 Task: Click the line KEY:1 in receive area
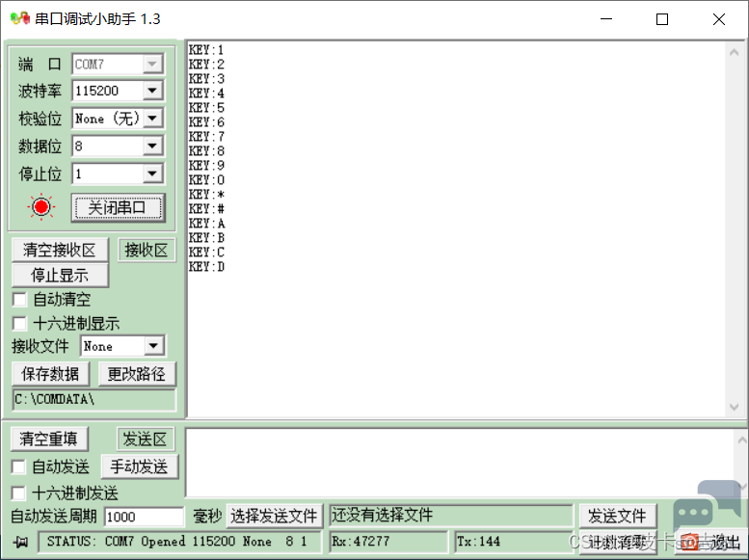click(206, 50)
